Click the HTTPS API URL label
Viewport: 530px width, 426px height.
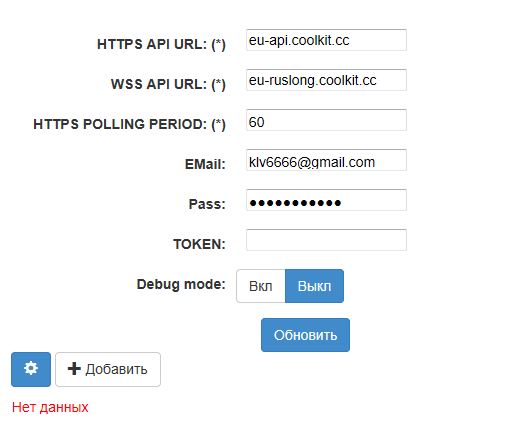click(161, 44)
